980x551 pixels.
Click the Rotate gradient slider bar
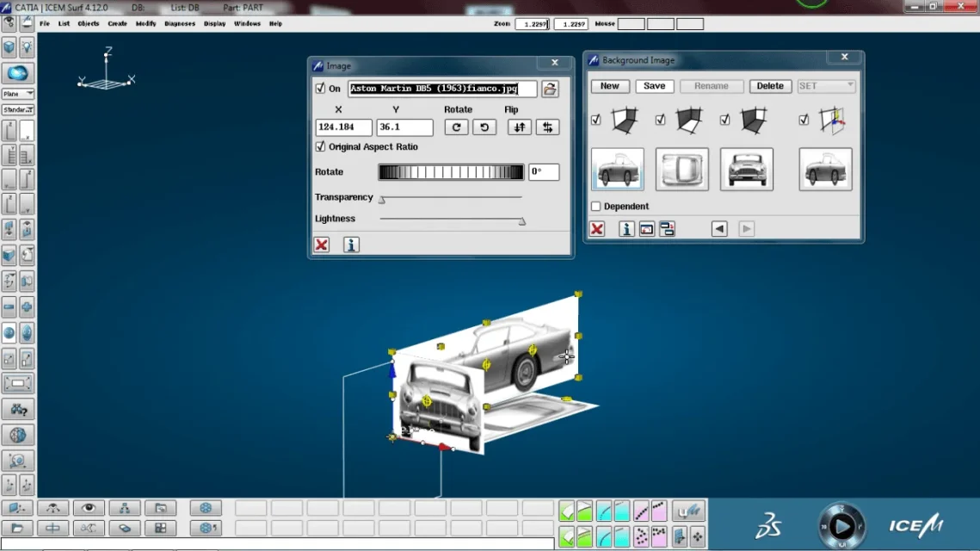click(451, 172)
